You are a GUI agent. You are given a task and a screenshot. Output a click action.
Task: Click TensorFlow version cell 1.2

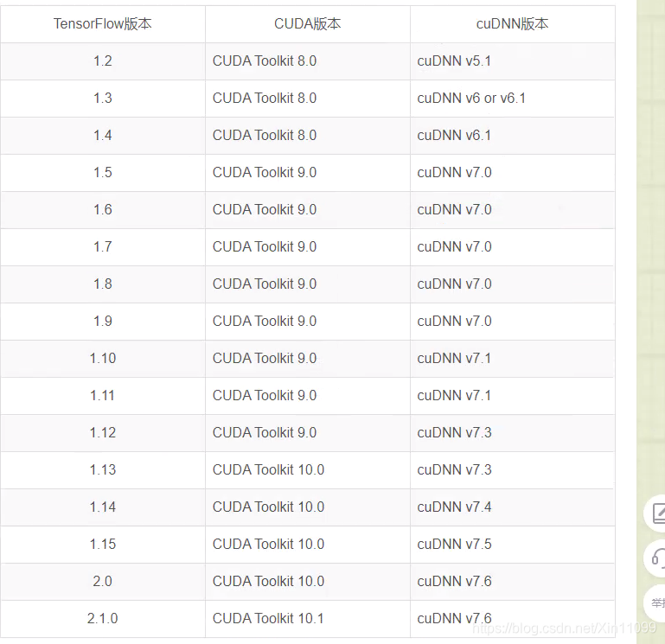point(103,61)
